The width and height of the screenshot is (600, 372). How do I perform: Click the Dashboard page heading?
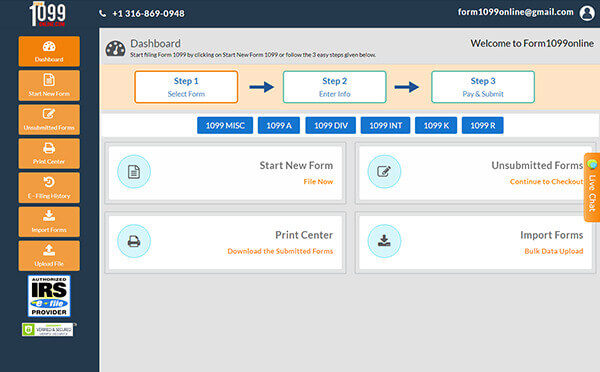(155, 43)
